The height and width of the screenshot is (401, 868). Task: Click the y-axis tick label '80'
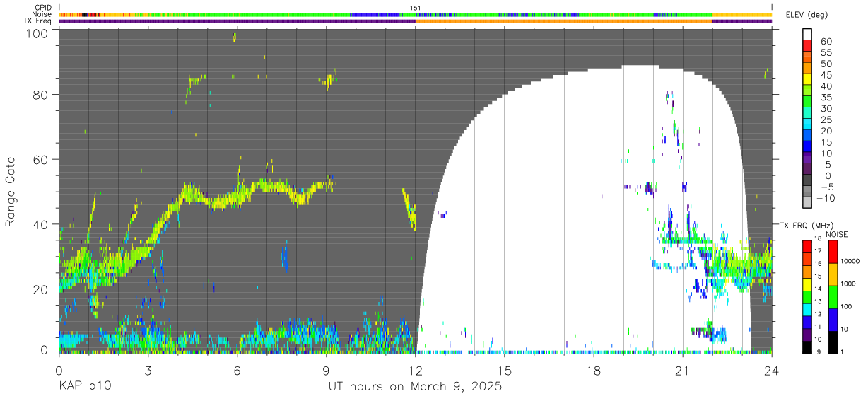tap(40, 95)
